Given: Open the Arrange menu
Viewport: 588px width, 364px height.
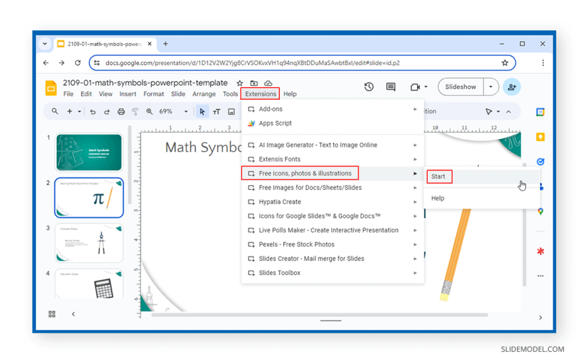Looking at the screenshot, I should point(204,94).
